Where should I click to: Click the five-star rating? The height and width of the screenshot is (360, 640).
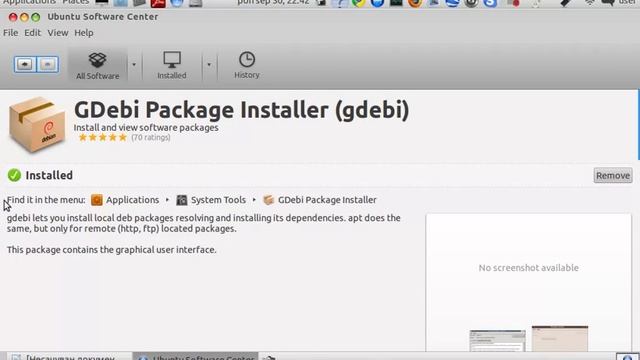pos(102,138)
